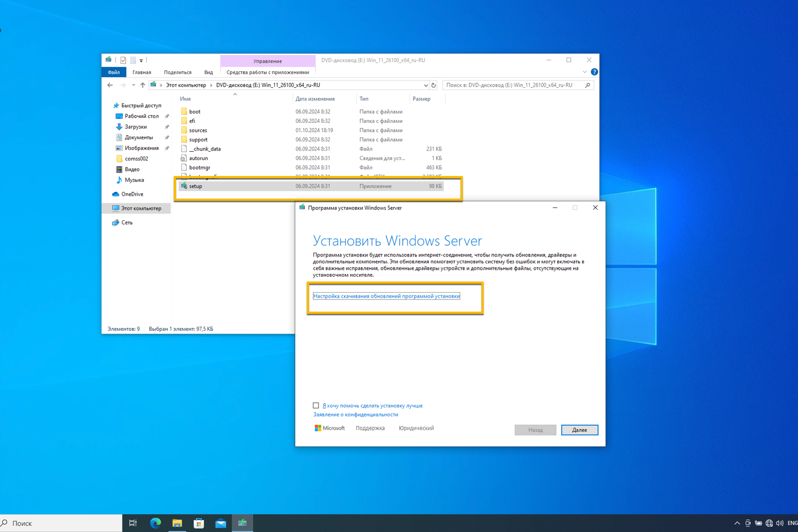Expand the address bar history dropdown

coord(426,85)
